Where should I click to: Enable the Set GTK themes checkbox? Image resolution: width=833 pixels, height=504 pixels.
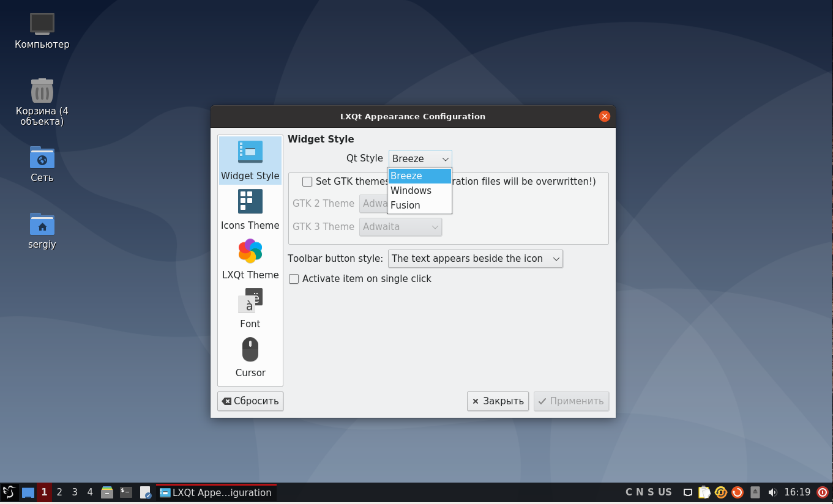click(x=307, y=182)
